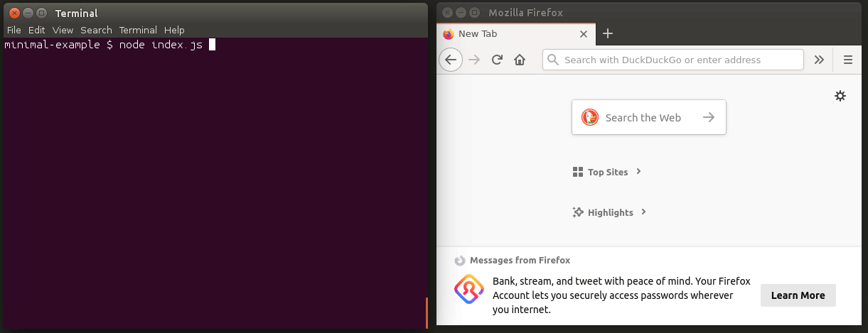Collapse the Highlights section
The height and width of the screenshot is (333, 868).
pos(643,212)
